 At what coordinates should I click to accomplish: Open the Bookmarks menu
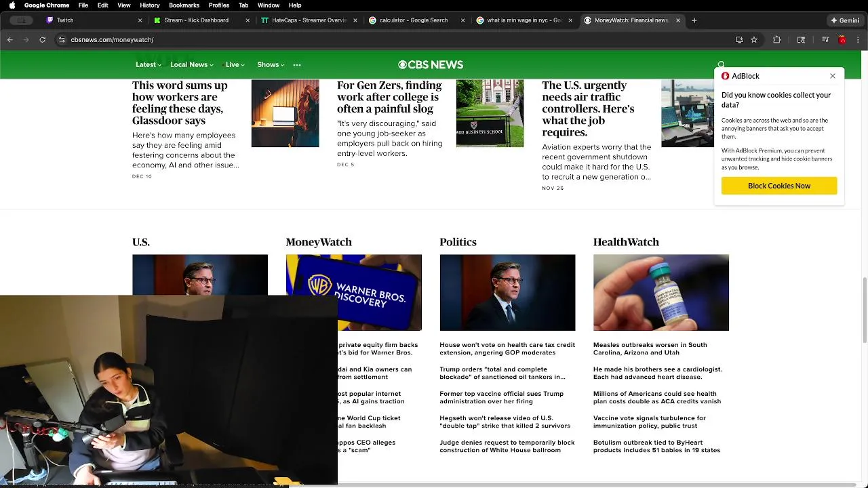[184, 5]
